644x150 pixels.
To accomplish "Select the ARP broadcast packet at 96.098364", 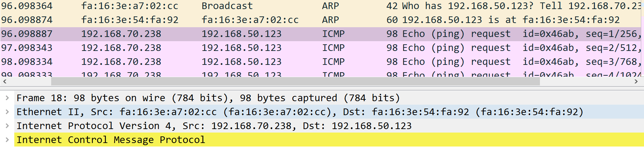I will pyautogui.click(x=320, y=6).
